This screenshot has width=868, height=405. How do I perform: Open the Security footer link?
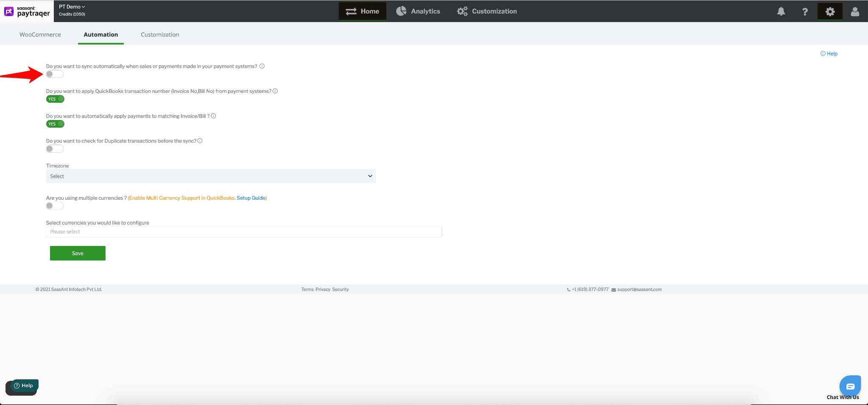tap(340, 290)
